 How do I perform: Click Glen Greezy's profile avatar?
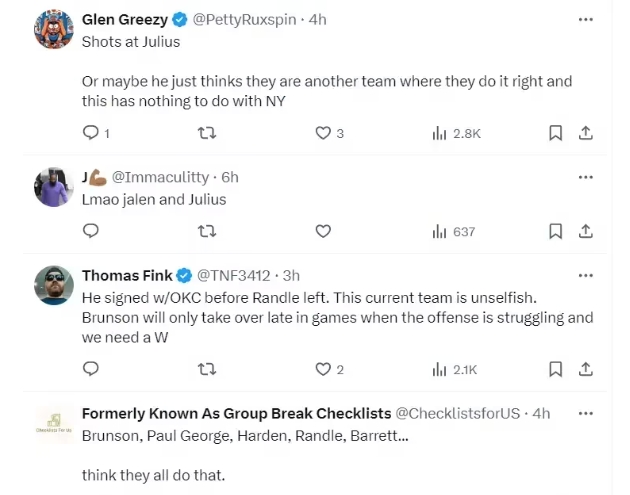point(52,30)
